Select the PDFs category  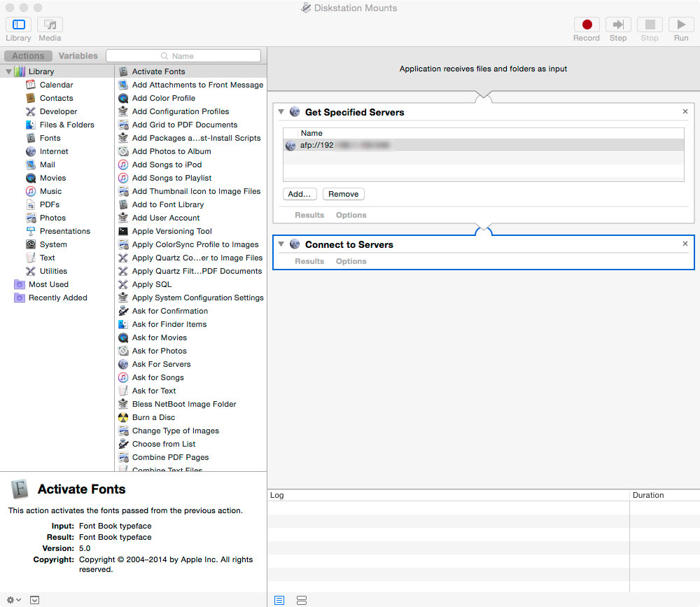(50, 204)
